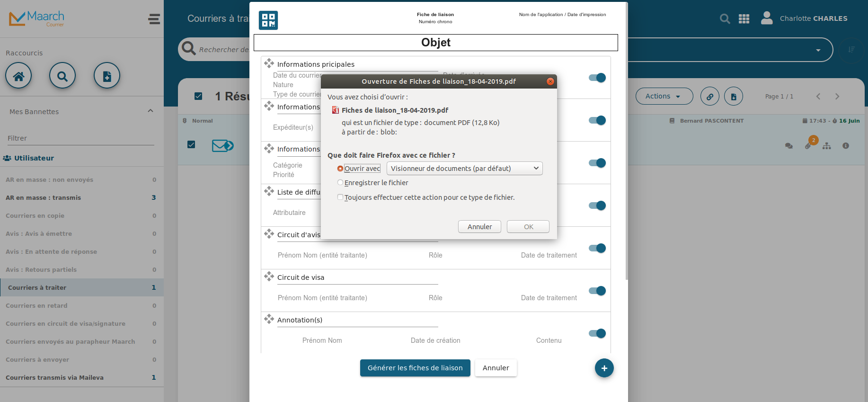Click OK in the Firefox file dialog
Viewport: 868px width, 402px height.
pos(528,227)
